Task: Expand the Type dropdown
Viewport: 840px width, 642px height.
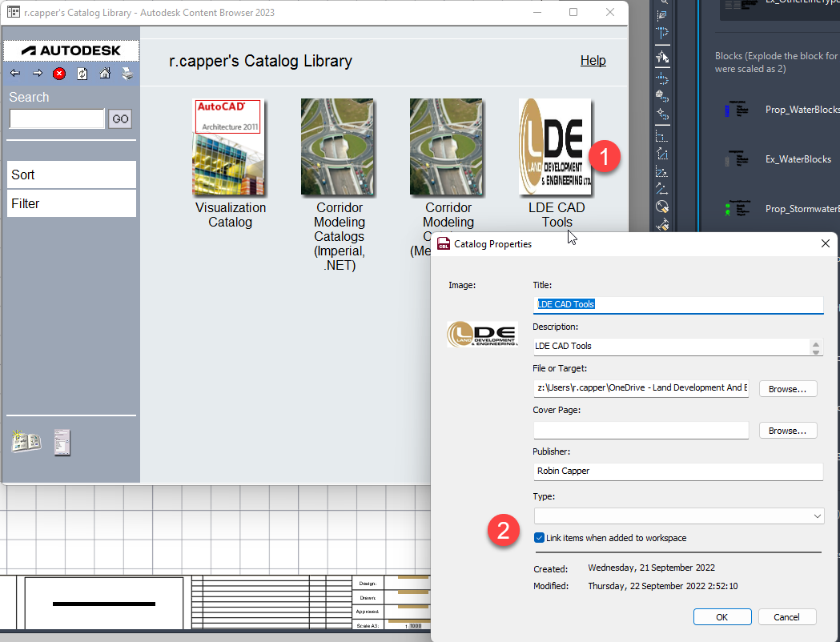Action: (x=816, y=516)
